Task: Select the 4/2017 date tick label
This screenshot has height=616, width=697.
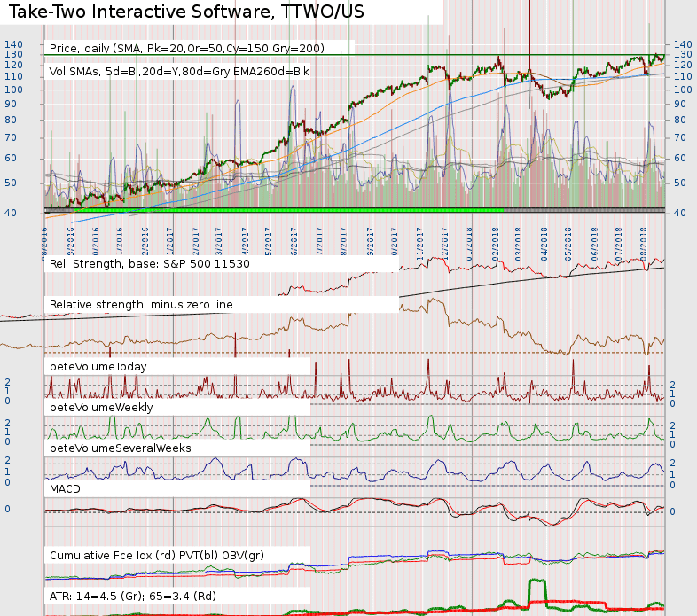Action: click(x=245, y=242)
